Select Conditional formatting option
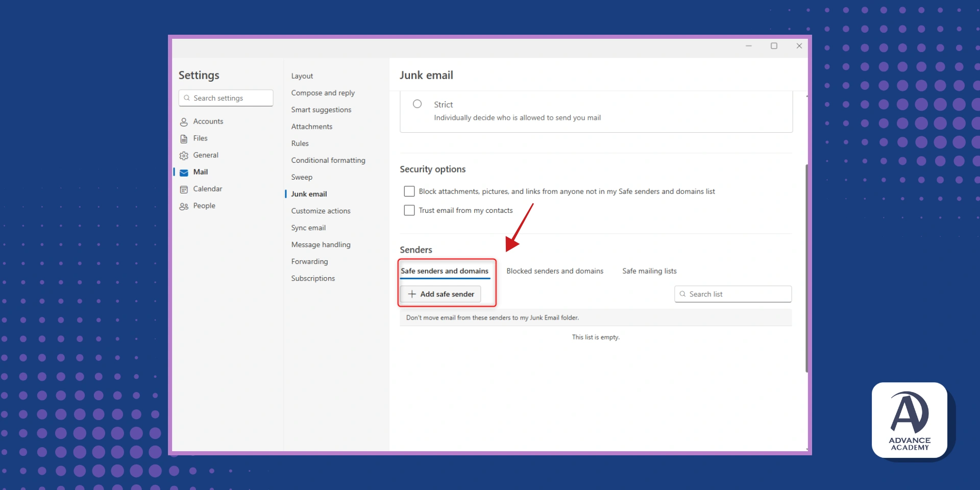The image size is (980, 490). click(x=328, y=160)
